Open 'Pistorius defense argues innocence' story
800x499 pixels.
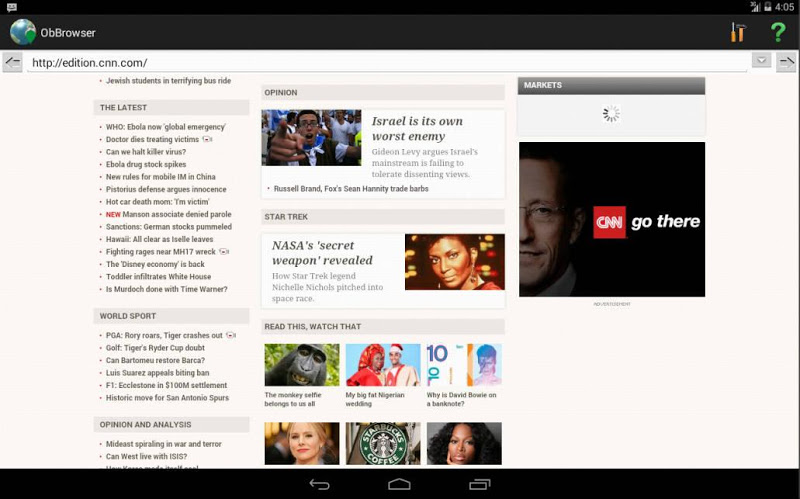tap(166, 189)
